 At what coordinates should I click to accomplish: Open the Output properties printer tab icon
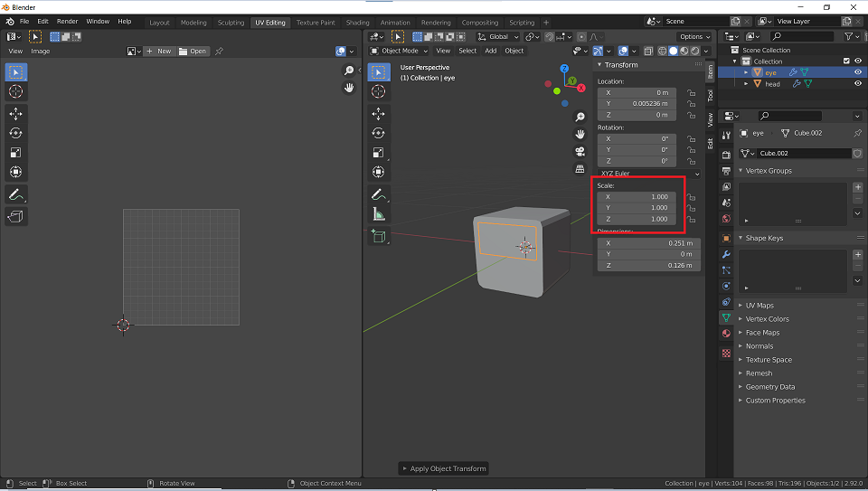click(726, 171)
